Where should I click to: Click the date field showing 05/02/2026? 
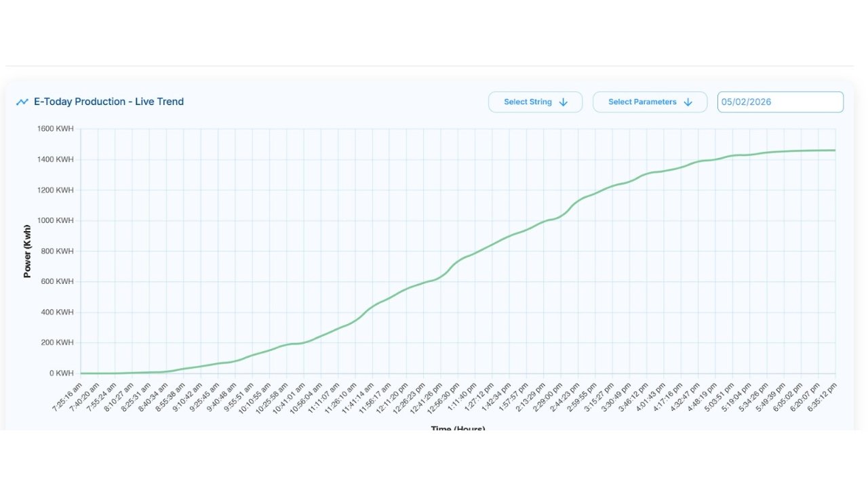tap(780, 102)
